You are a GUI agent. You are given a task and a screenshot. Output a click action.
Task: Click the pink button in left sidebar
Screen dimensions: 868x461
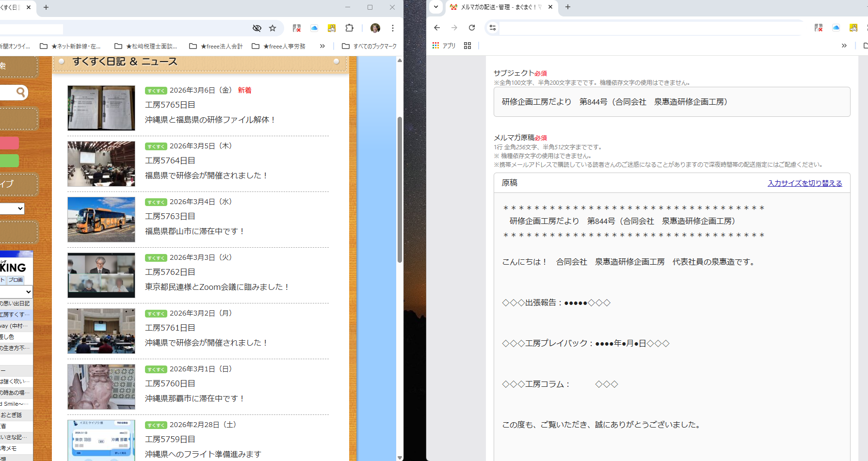click(9, 143)
